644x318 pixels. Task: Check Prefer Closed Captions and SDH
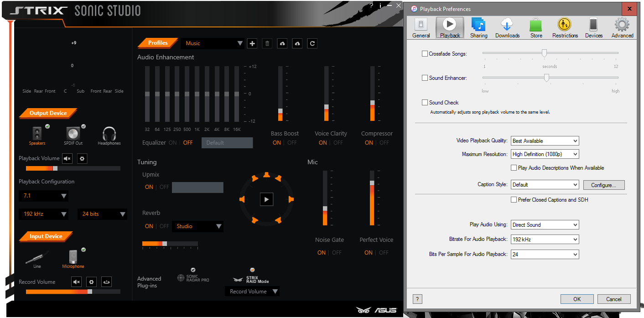point(514,200)
